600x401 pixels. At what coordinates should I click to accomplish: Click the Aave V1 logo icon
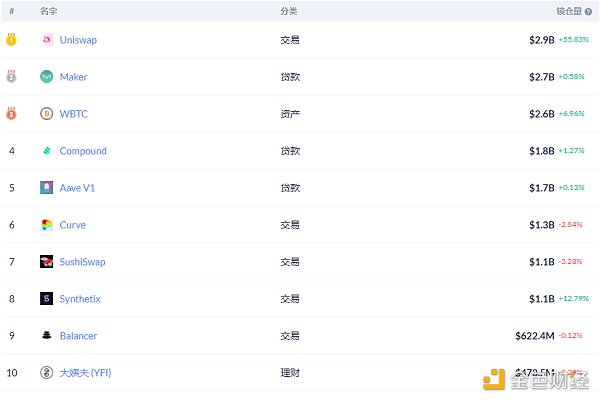(x=46, y=188)
